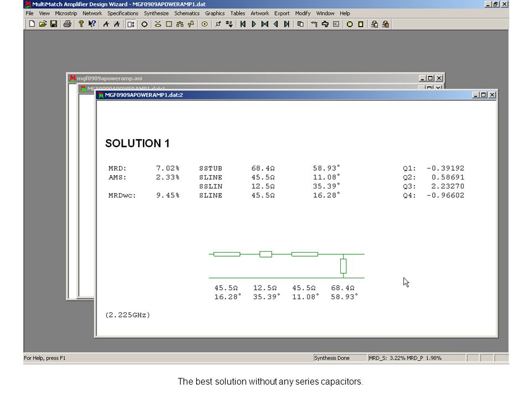Open the Graphics menu
The width and height of the screenshot is (532, 399).
tap(215, 13)
